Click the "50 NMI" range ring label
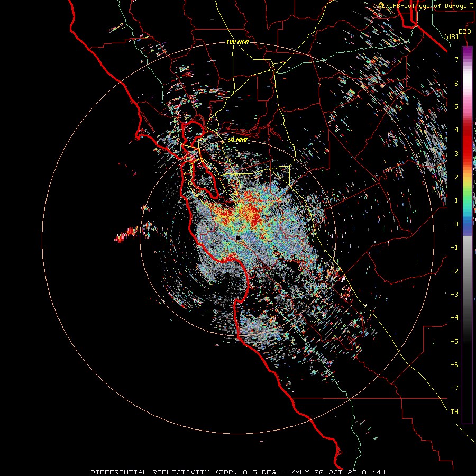This screenshot has width=476, height=476. click(x=237, y=140)
